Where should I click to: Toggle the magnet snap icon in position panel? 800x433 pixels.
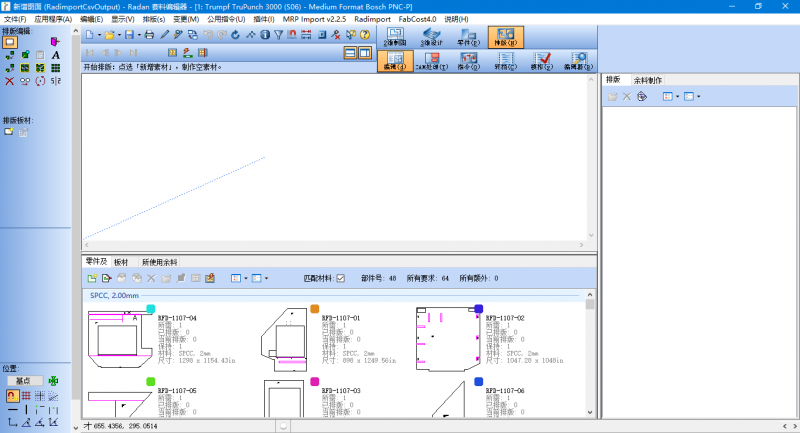(11, 396)
